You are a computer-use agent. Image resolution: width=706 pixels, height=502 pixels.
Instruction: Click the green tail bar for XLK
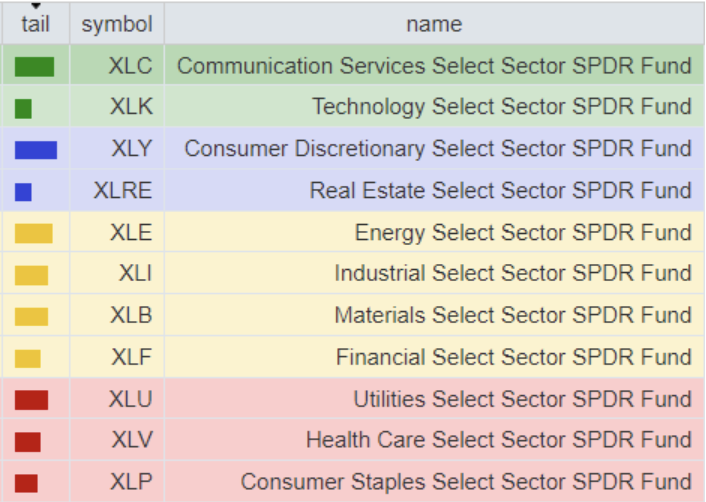point(23,108)
